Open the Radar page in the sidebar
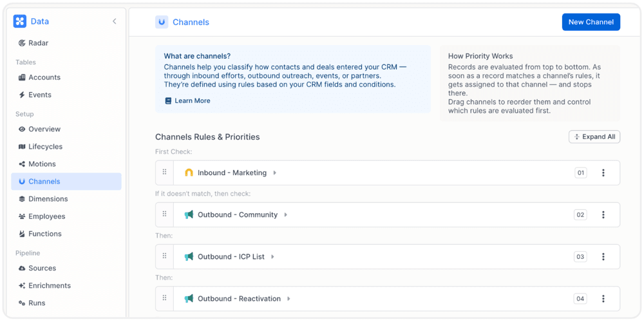This screenshot has width=644, height=322. point(66,43)
